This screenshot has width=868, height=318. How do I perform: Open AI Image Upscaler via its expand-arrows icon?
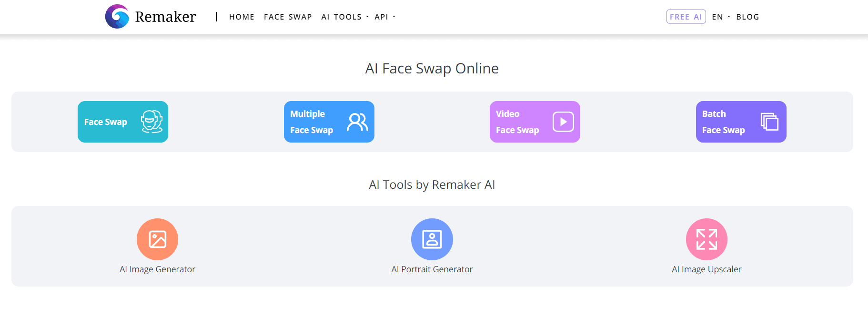(x=707, y=239)
